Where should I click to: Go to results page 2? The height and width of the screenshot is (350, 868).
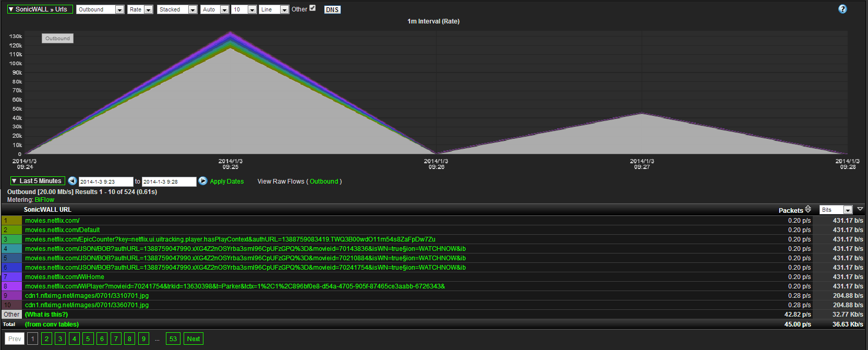(46, 339)
